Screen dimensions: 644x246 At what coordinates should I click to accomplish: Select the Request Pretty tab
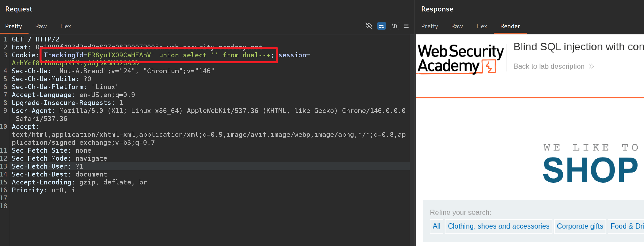pyautogui.click(x=14, y=26)
